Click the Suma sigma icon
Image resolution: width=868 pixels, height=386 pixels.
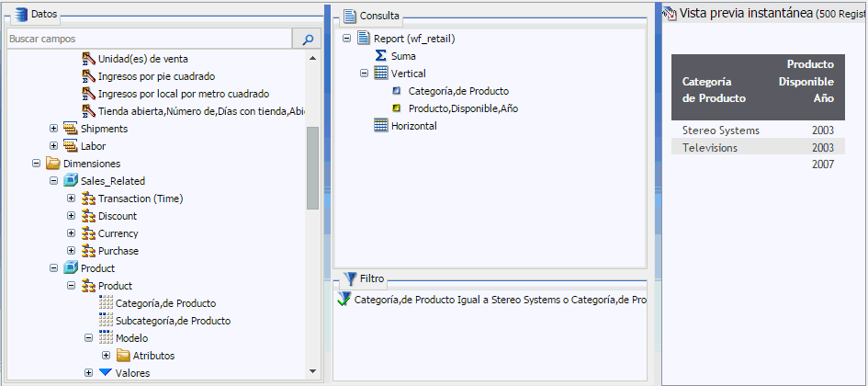click(x=380, y=56)
